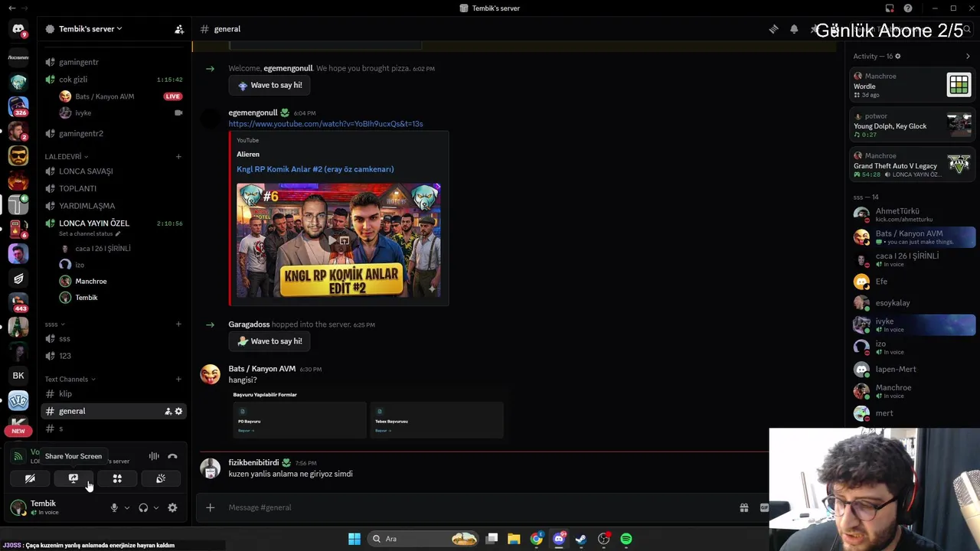This screenshot has height=551, width=980.
Task: Open Windows Start menu on taskbar
Action: coord(354,539)
